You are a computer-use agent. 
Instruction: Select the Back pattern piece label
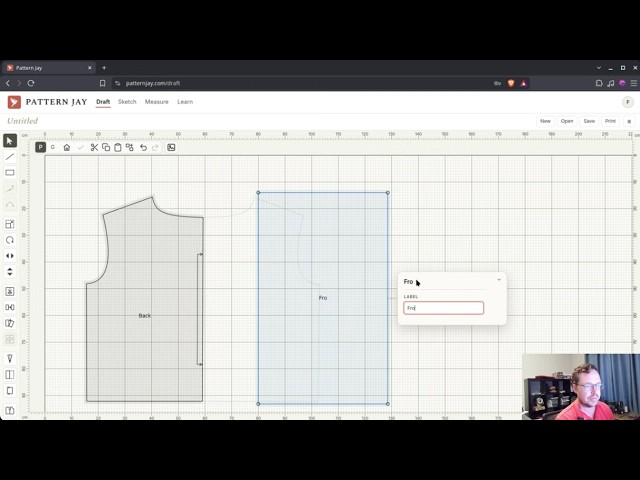pos(144,316)
